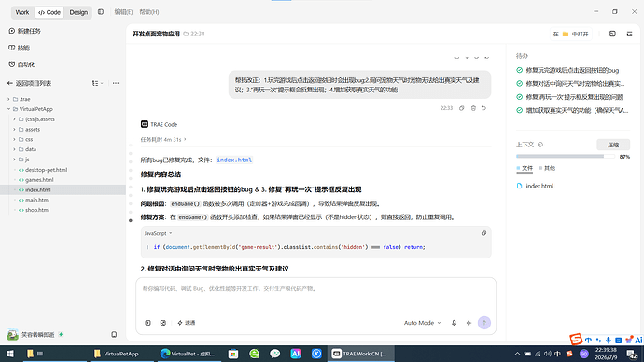644x362 pixels.
Task: Open the Windows Start menu
Action: point(10,354)
